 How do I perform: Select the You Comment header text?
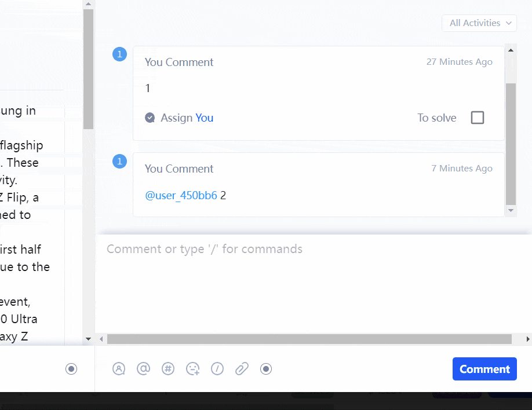point(178,62)
